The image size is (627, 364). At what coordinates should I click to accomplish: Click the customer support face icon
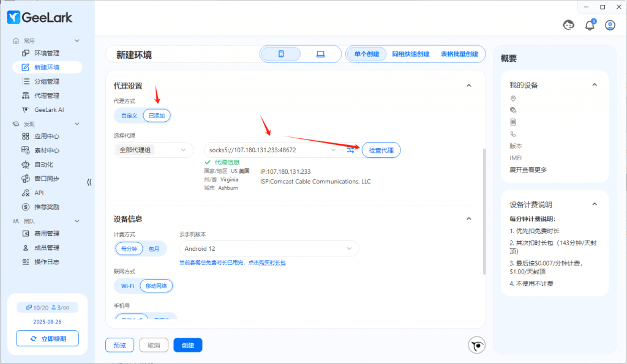tap(569, 25)
